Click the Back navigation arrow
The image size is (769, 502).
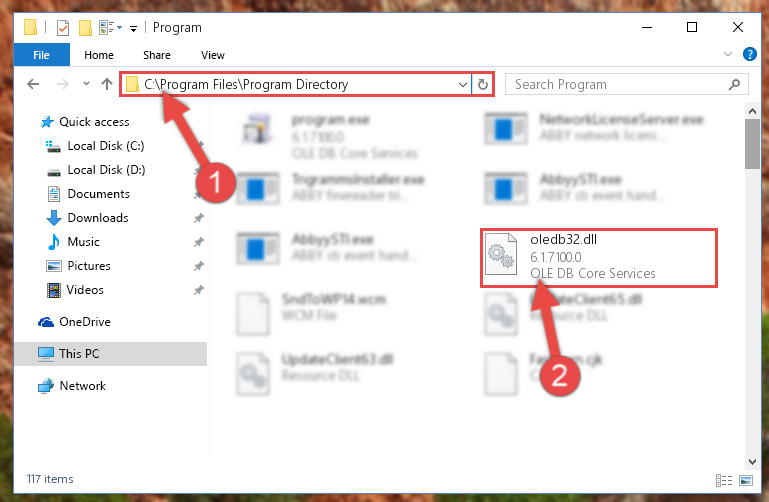[x=33, y=84]
